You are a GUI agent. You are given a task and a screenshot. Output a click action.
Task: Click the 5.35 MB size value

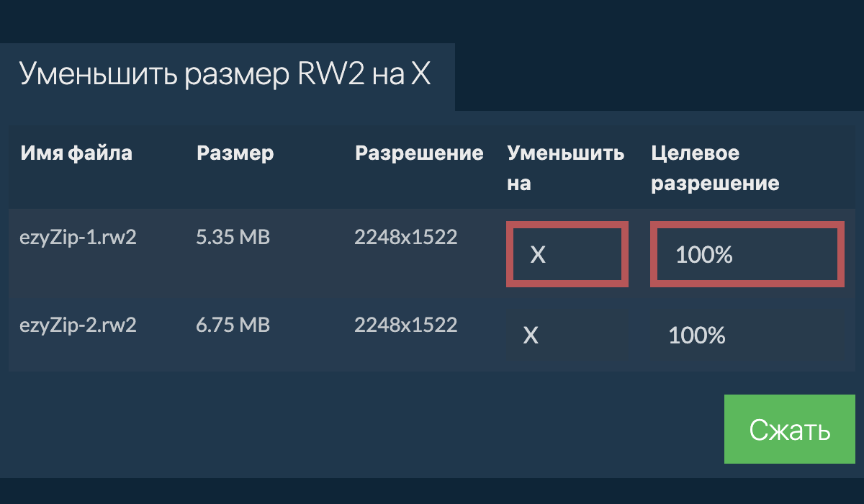tap(233, 237)
